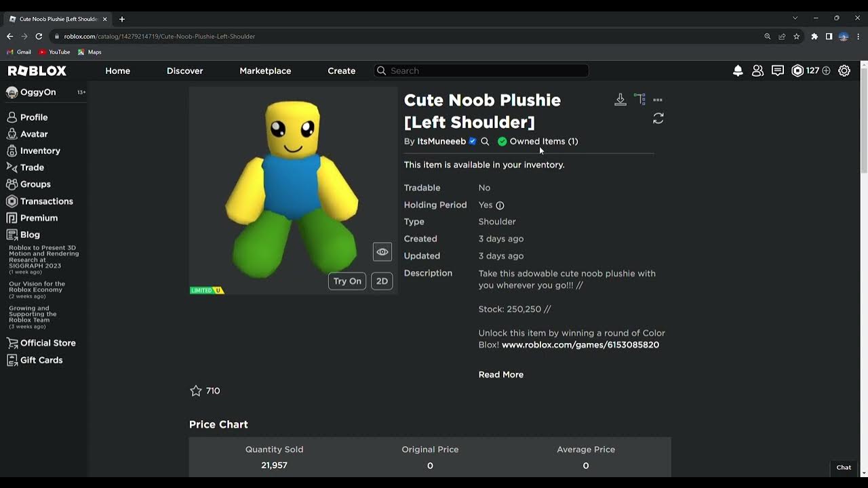Click the Roblox logo
Viewport: 868px width, 488px height.
(37, 70)
